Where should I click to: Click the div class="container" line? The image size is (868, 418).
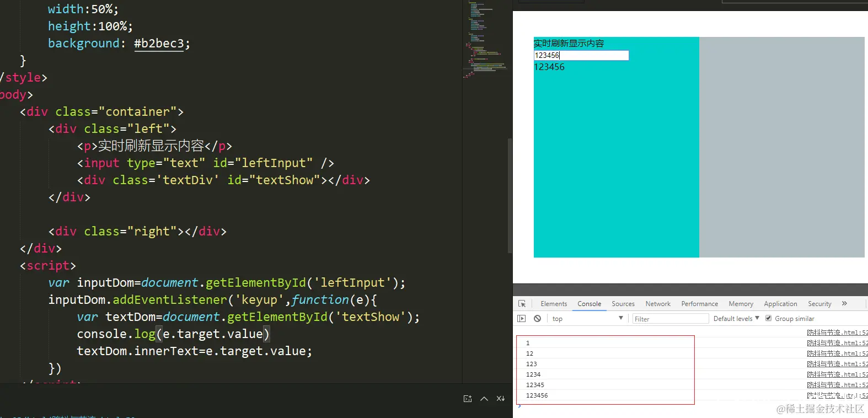pyautogui.click(x=101, y=111)
